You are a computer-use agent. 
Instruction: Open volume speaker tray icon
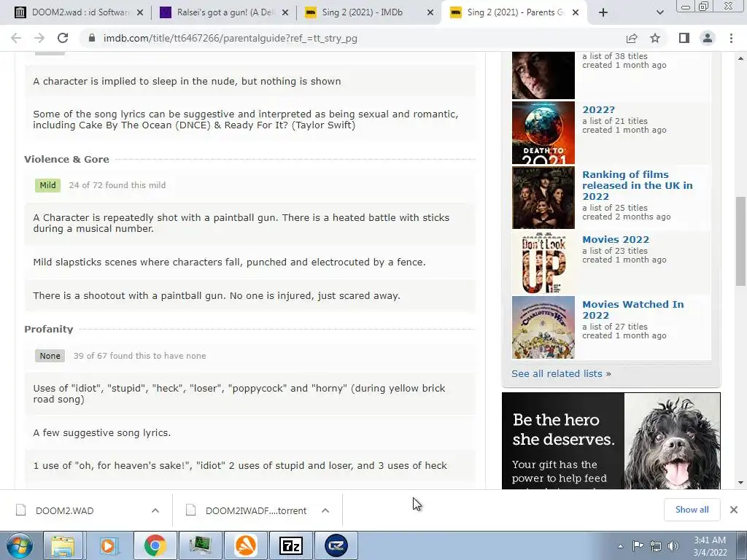[x=673, y=546]
